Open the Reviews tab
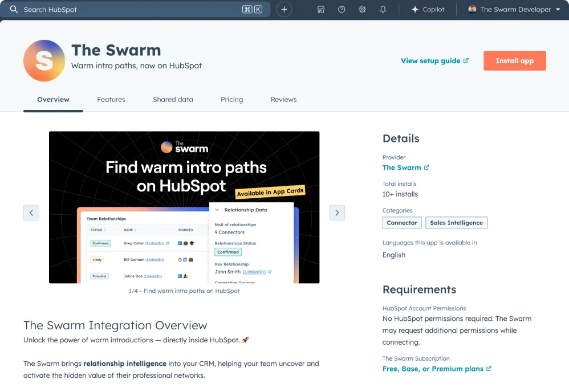The image size is (569, 392). coord(283,99)
